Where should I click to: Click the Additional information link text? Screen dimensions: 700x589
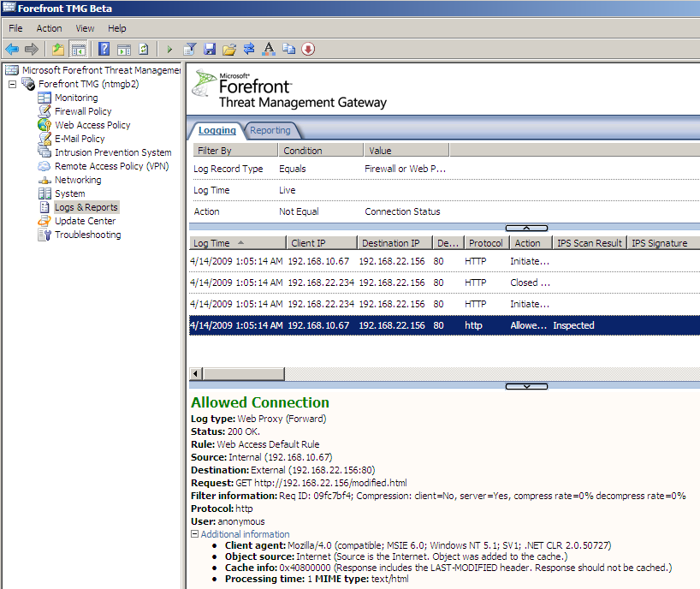245,534
